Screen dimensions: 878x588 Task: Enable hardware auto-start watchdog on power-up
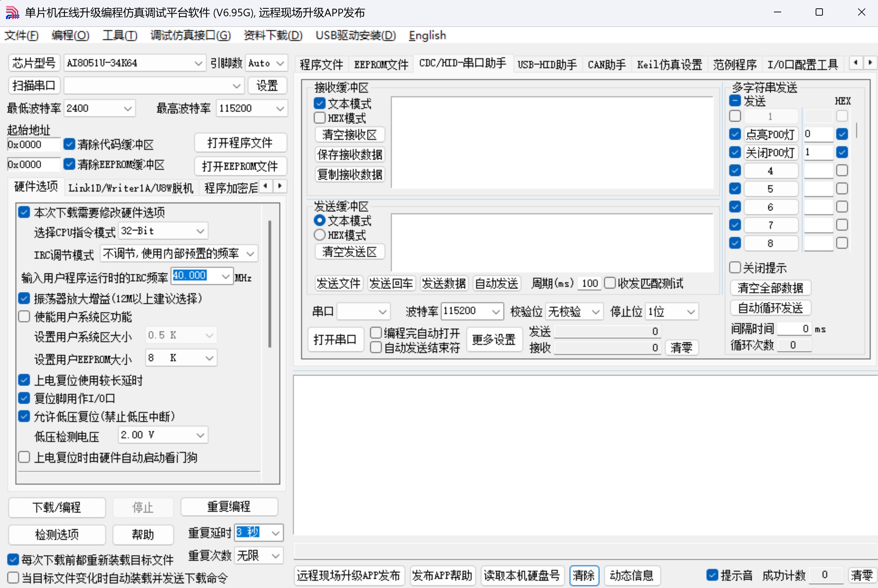pyautogui.click(x=24, y=457)
